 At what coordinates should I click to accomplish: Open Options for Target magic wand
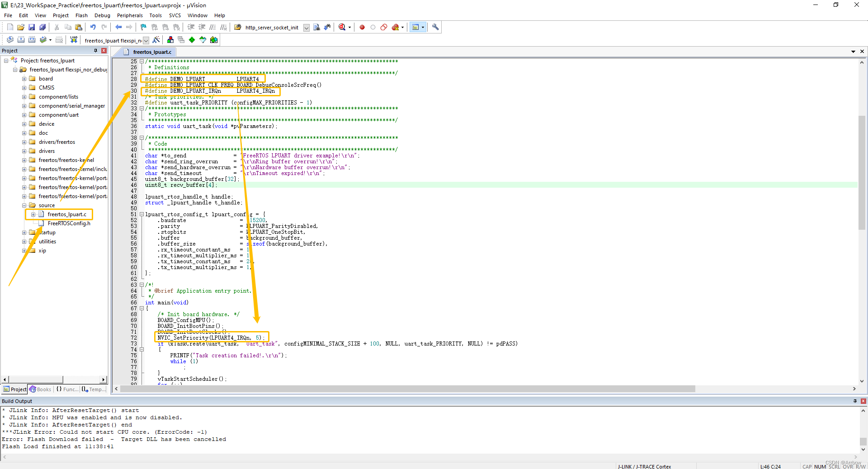tap(156, 40)
